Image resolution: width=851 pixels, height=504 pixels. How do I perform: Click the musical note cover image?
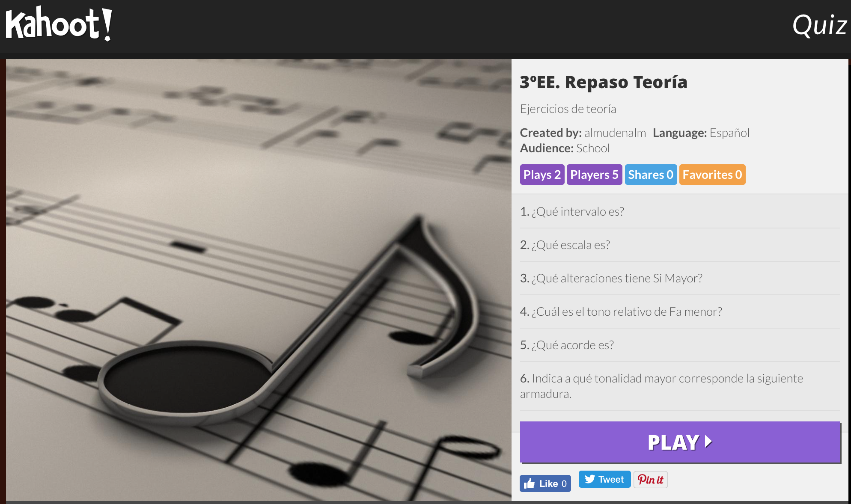[x=259, y=280]
